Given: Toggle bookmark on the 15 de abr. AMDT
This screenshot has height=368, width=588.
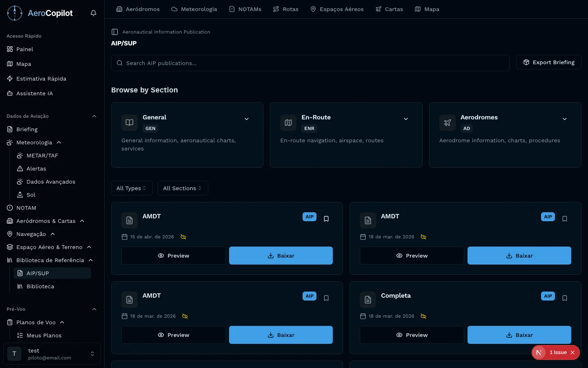Looking at the screenshot, I should pyautogui.click(x=326, y=219).
